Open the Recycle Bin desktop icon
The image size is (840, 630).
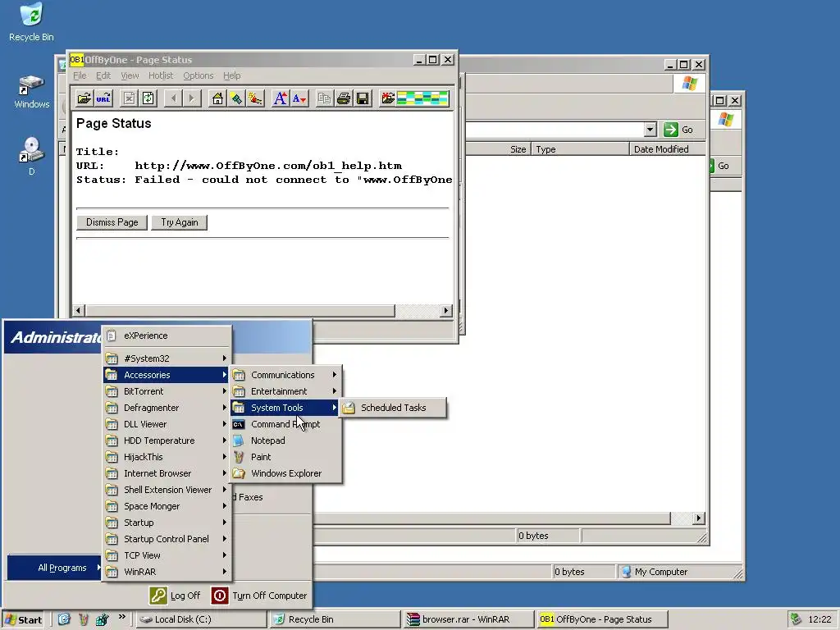tap(31, 22)
